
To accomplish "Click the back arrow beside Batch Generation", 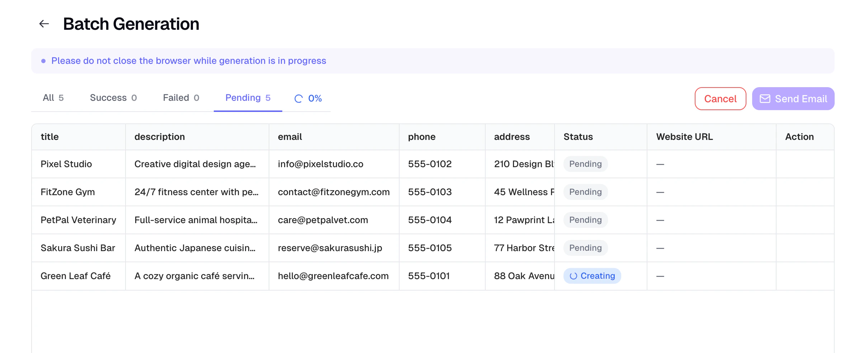I will tap(44, 24).
